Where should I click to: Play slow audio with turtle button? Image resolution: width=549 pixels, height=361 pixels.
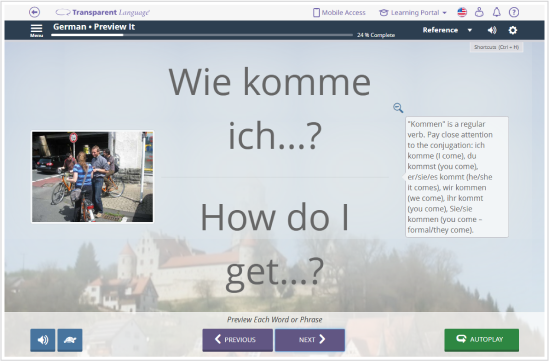[70, 340]
